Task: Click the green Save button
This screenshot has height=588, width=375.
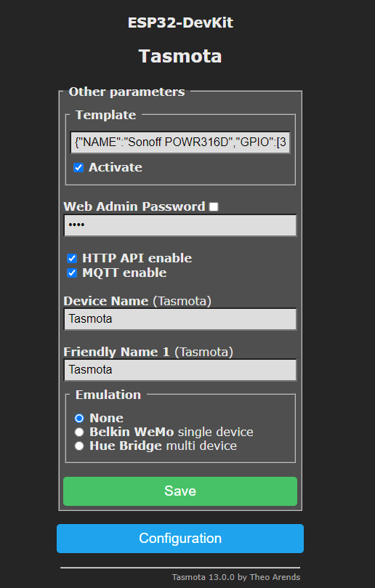Action: click(180, 491)
